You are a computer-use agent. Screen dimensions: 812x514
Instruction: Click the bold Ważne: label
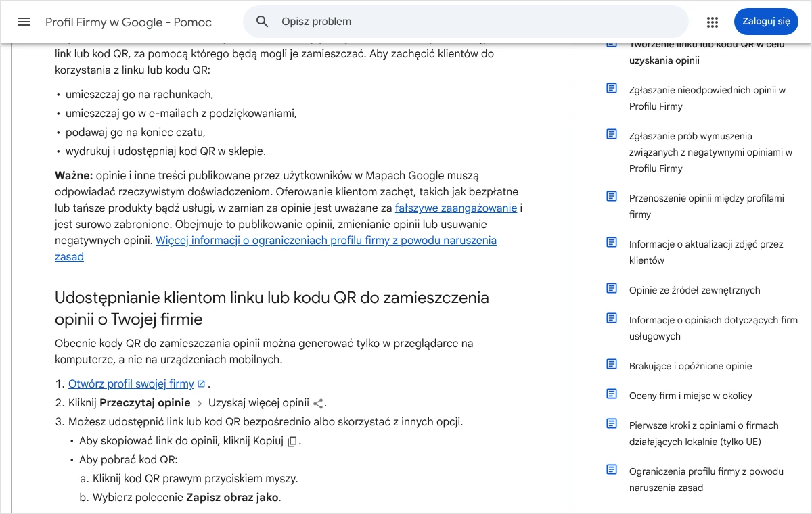pyautogui.click(x=74, y=176)
